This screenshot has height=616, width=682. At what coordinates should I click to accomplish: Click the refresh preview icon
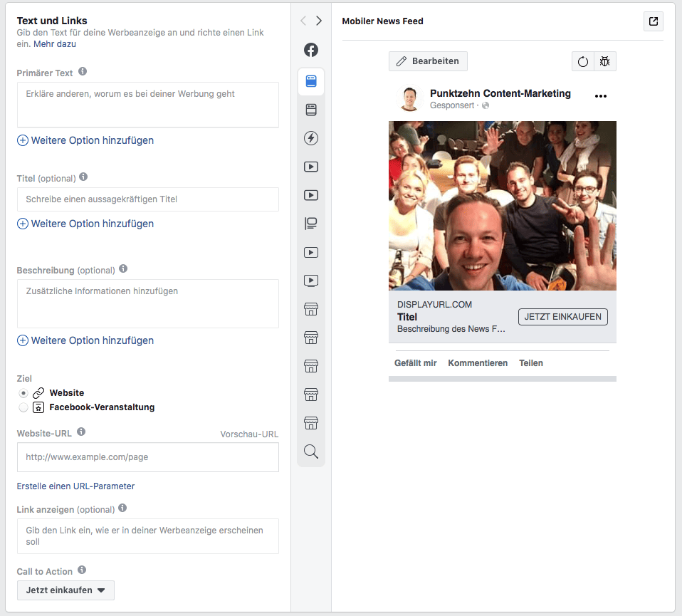pyautogui.click(x=582, y=61)
